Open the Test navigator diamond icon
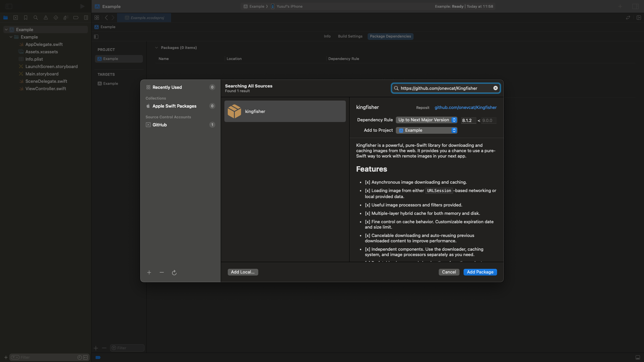The width and height of the screenshot is (644, 362). coord(56,18)
